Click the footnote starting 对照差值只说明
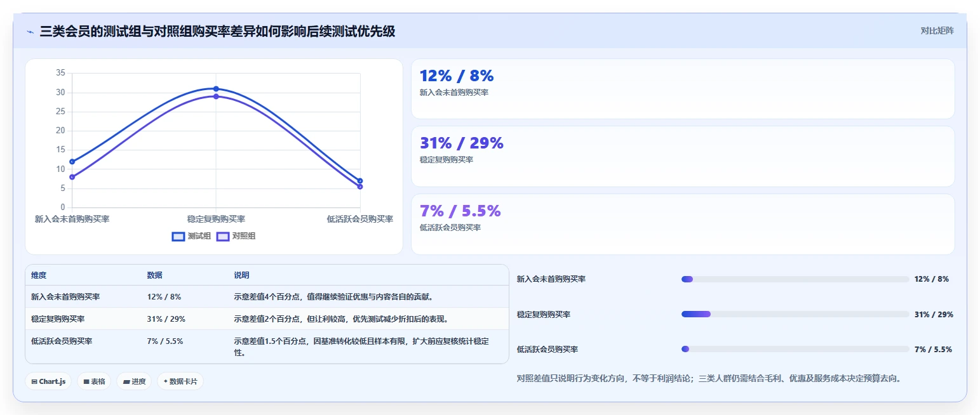Viewport: 980px width, 415px height. [709, 378]
